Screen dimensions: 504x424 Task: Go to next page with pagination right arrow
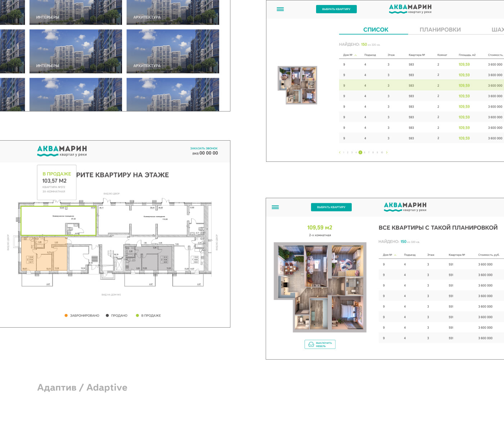387,152
